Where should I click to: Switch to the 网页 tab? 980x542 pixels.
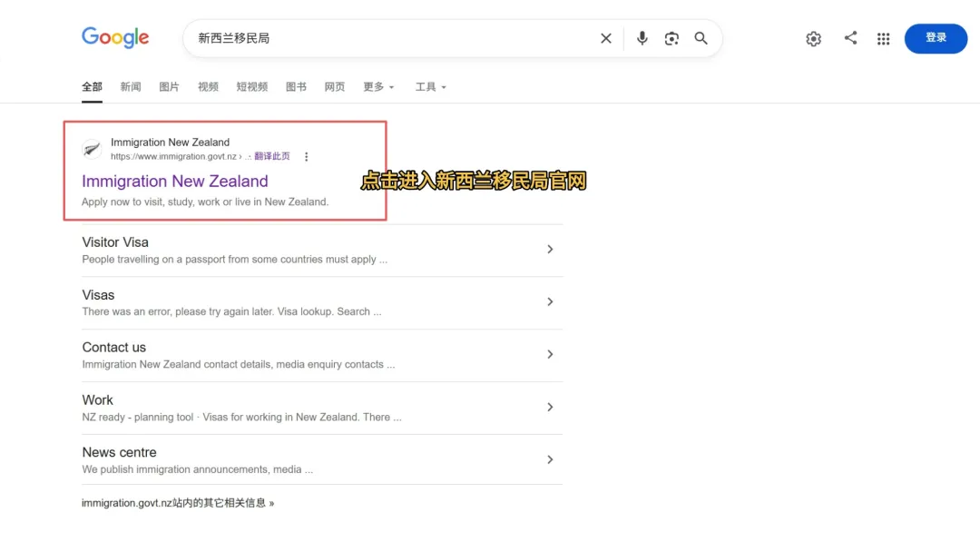pyautogui.click(x=334, y=87)
